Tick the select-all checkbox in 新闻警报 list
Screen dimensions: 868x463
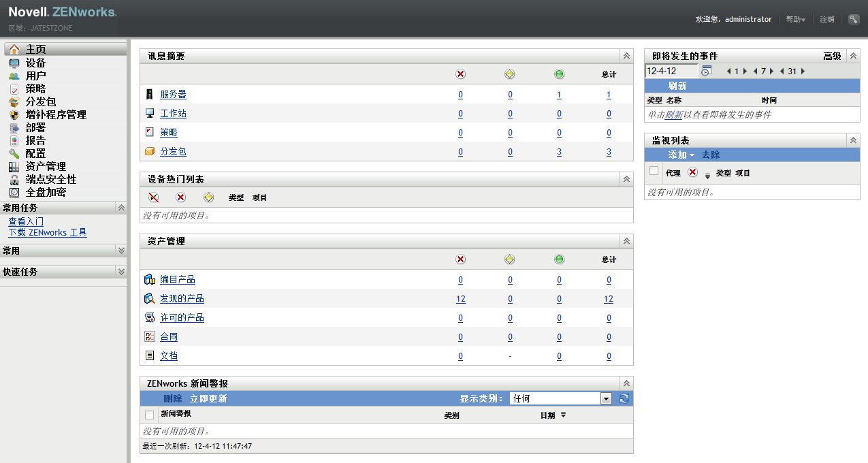point(149,415)
